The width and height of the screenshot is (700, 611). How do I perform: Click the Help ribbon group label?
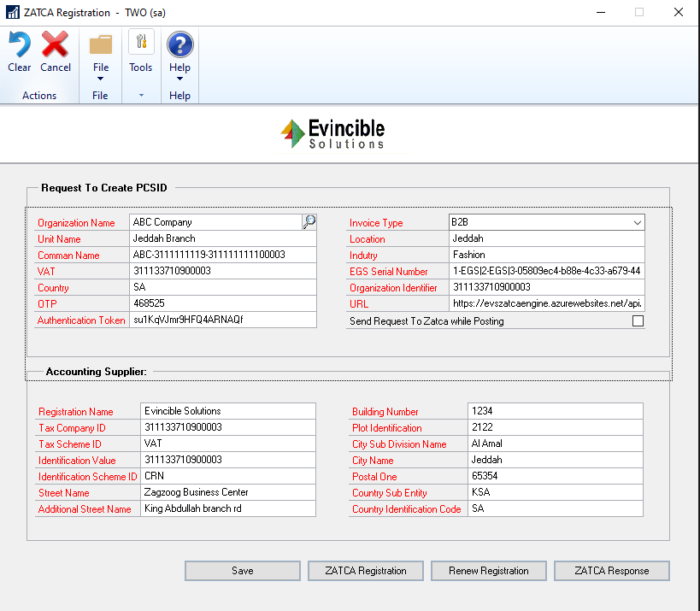click(x=179, y=95)
